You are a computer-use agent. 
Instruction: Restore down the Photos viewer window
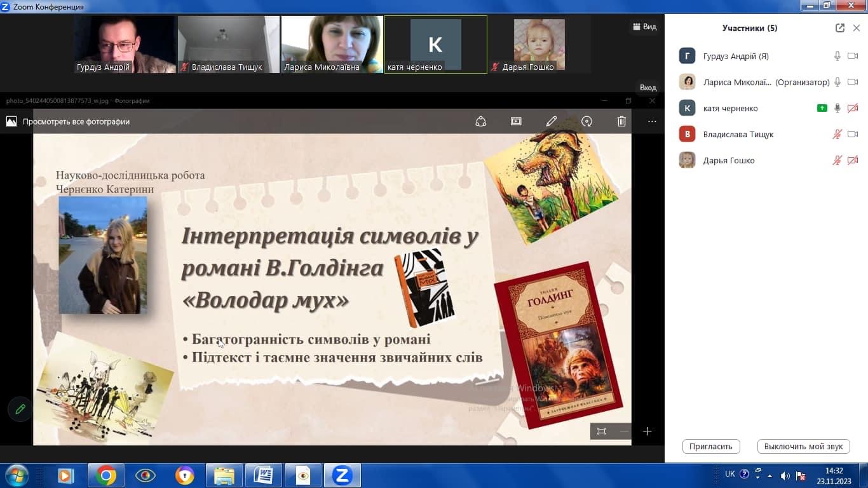click(x=628, y=100)
